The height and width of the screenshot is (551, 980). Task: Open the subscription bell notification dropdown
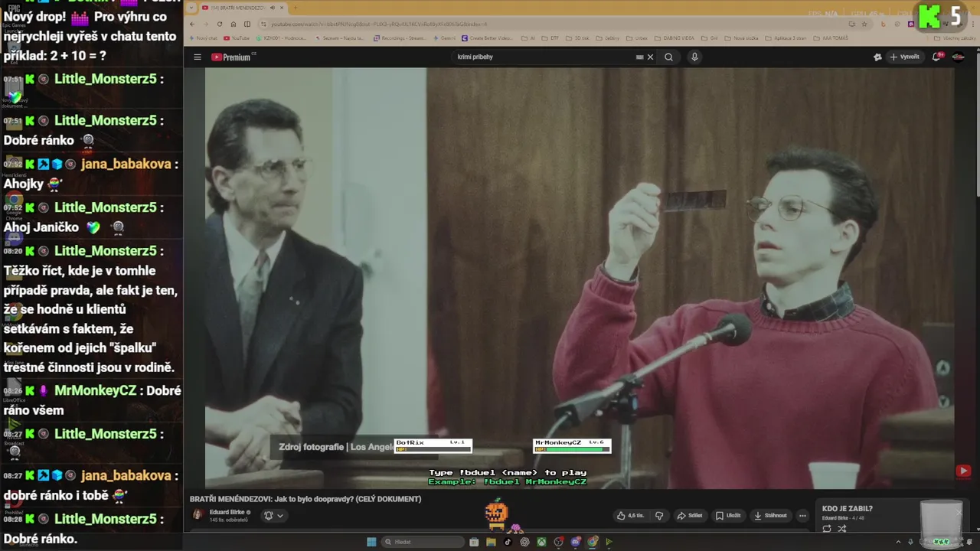273,516
